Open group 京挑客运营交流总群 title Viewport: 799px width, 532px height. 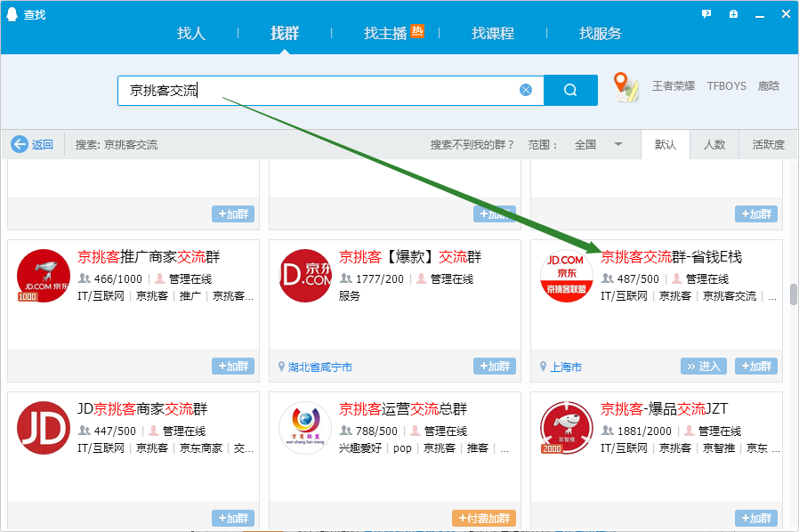[403, 408]
